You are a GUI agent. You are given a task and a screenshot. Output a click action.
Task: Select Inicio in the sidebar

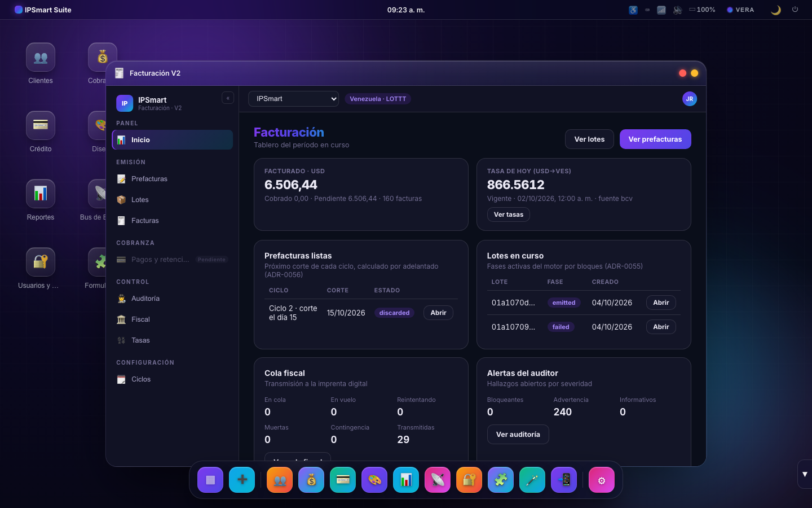(172, 140)
